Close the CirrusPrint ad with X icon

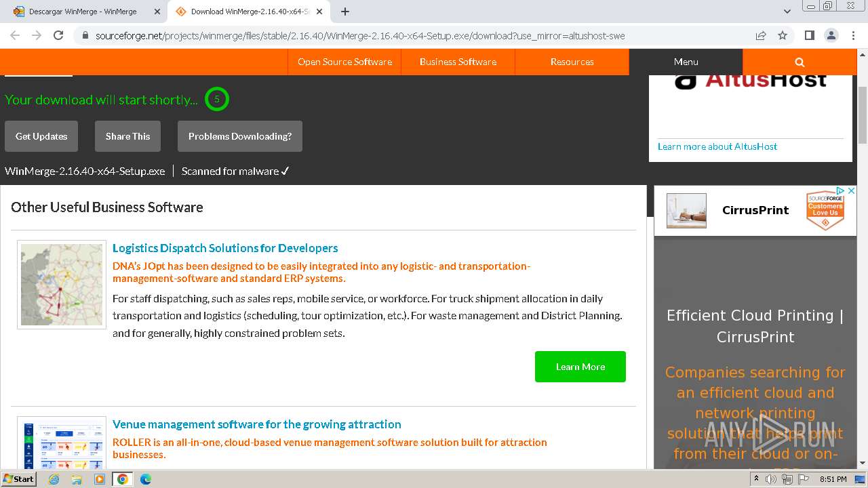click(x=852, y=191)
